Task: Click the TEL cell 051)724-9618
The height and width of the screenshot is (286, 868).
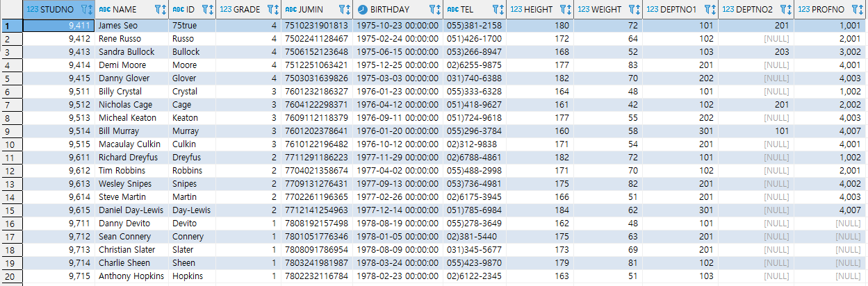Action: point(474,118)
